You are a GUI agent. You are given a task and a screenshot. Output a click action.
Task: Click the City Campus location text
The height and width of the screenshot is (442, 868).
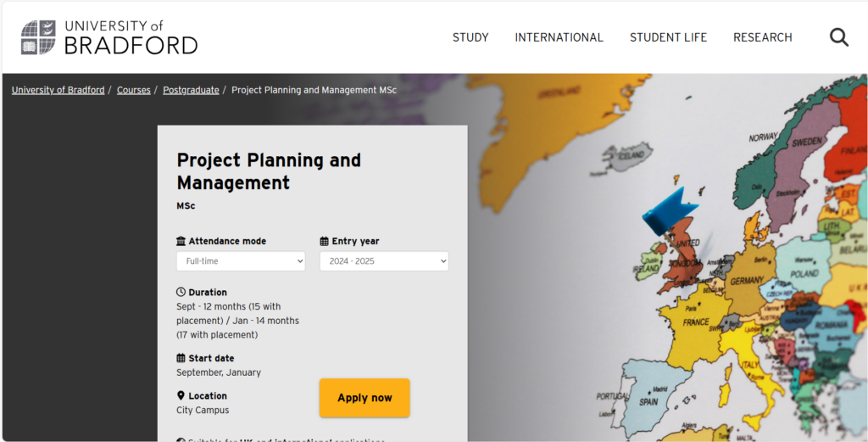203,410
